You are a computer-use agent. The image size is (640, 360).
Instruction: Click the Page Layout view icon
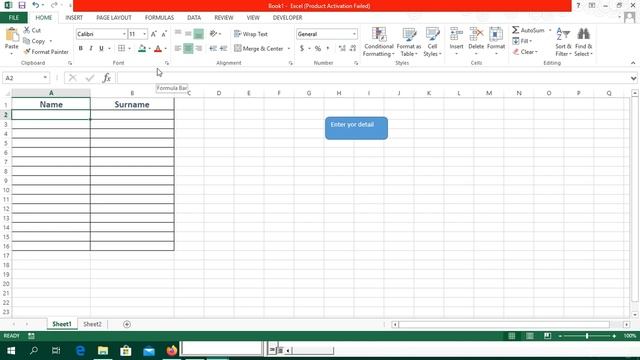[x=529, y=336]
